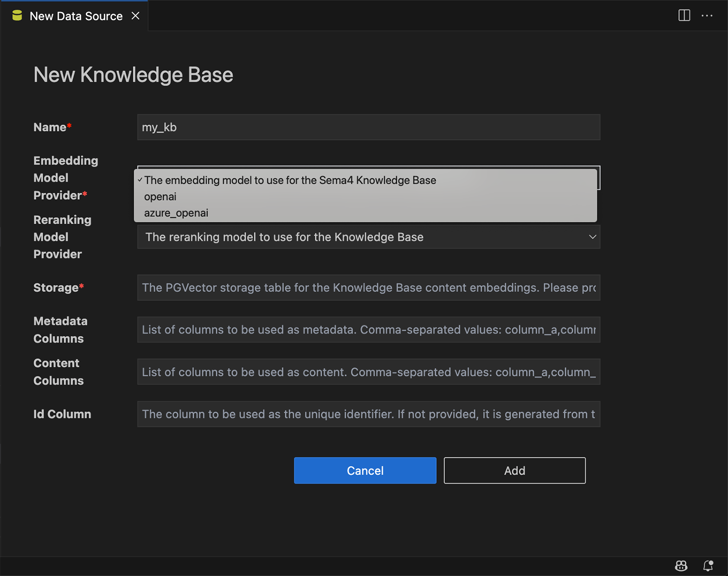Click the New Knowledge Base heading

coord(133,74)
